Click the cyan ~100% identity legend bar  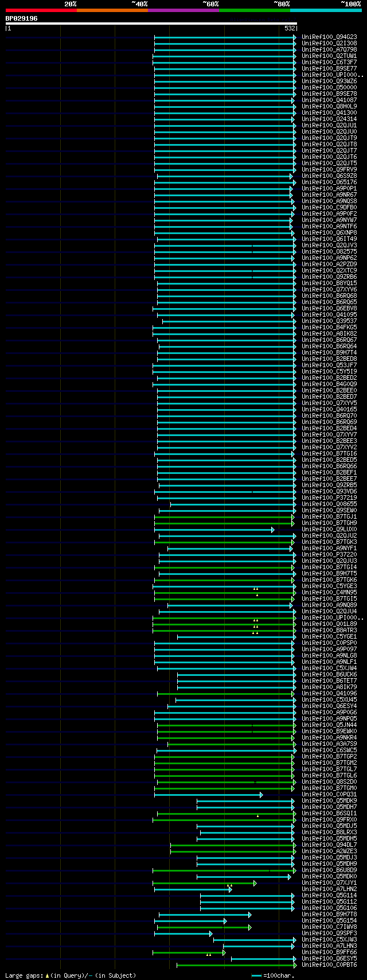pos(326,10)
